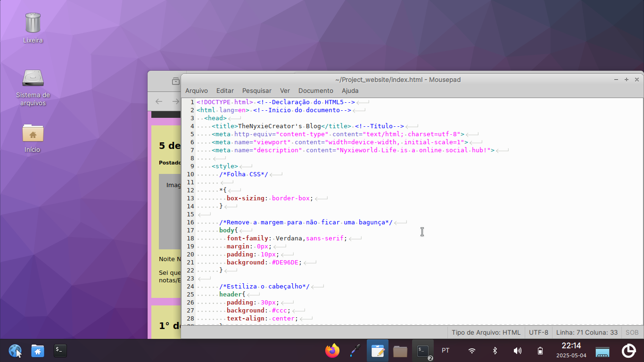Image resolution: width=644 pixels, height=362 pixels.
Task: Open the Pesquisar menu
Action: pos(256,90)
